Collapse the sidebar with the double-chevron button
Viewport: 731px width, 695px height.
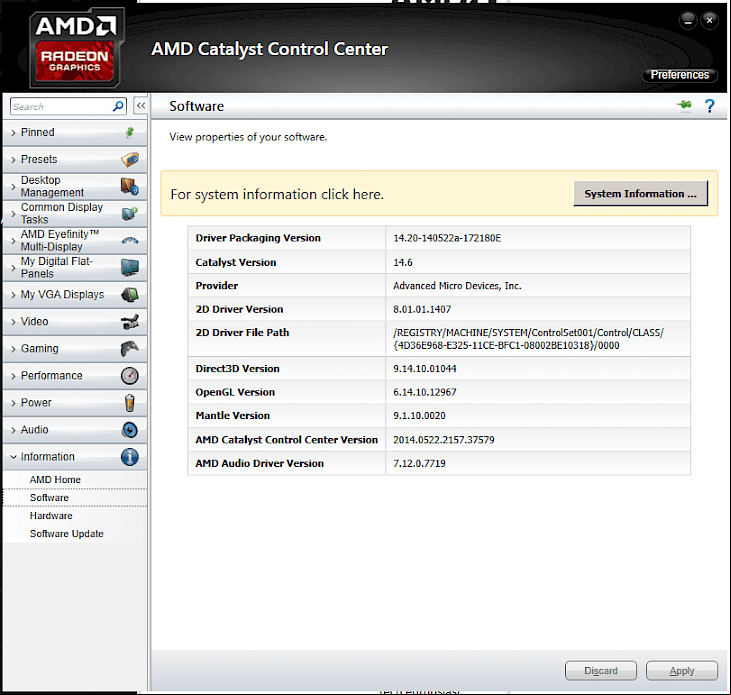tap(141, 106)
